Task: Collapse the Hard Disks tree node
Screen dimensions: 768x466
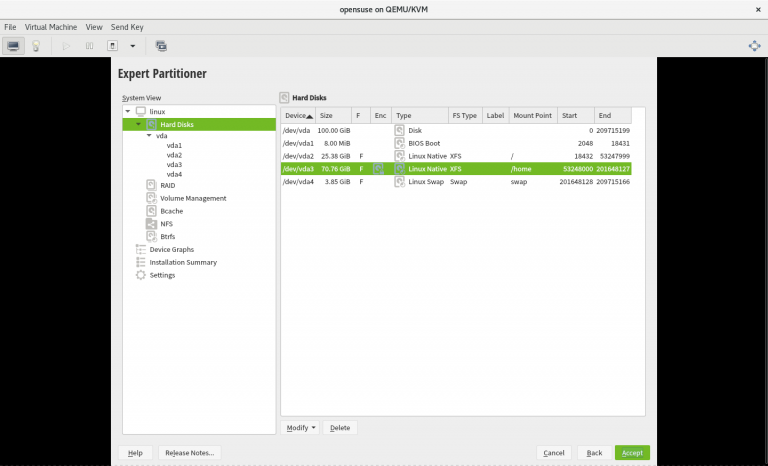Action: [138, 124]
